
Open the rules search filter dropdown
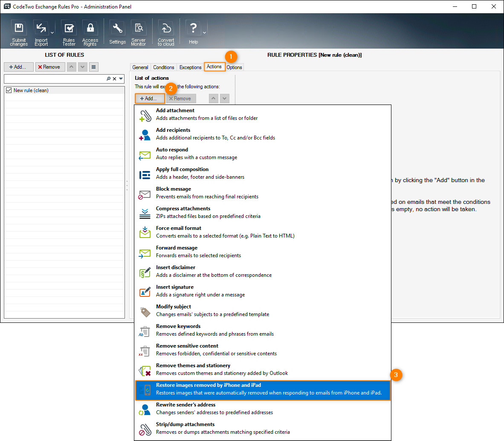[x=121, y=79]
